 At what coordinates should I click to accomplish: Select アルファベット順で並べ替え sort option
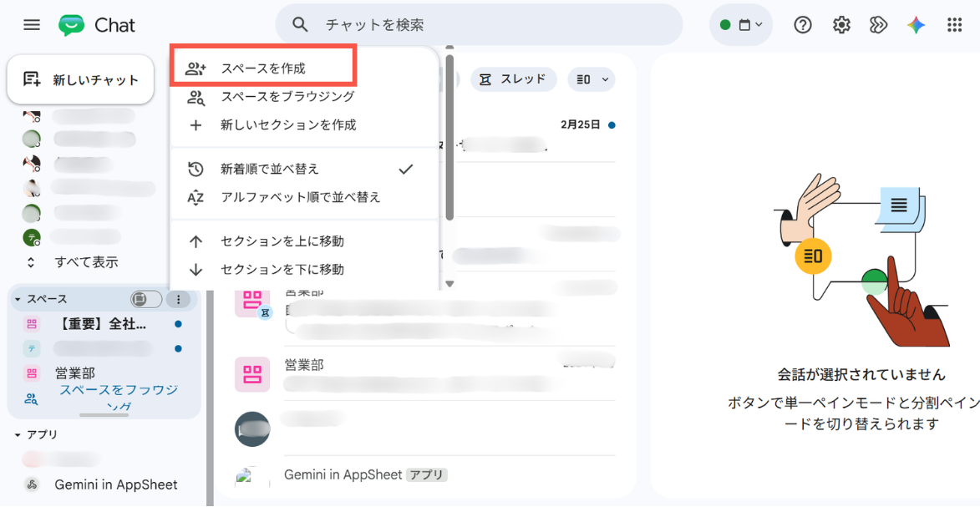click(x=302, y=198)
